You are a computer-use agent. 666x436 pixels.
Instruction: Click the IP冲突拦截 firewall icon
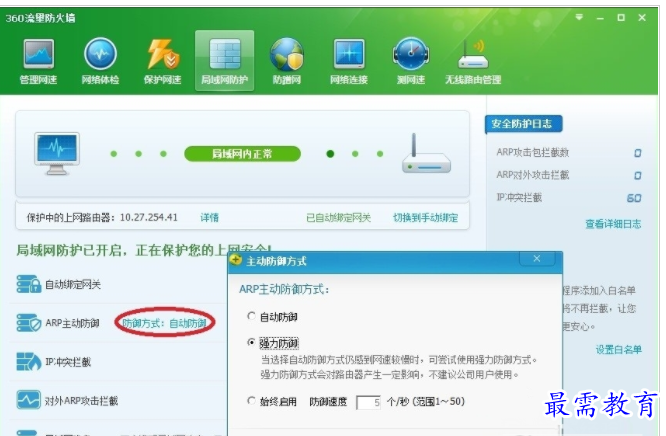(x=28, y=362)
